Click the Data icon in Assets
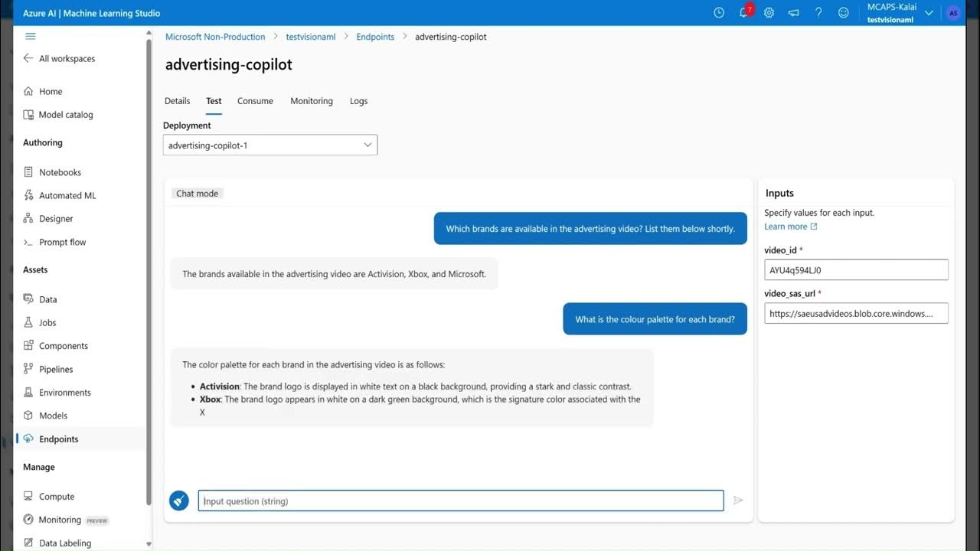The height and width of the screenshot is (551, 980). click(x=28, y=299)
